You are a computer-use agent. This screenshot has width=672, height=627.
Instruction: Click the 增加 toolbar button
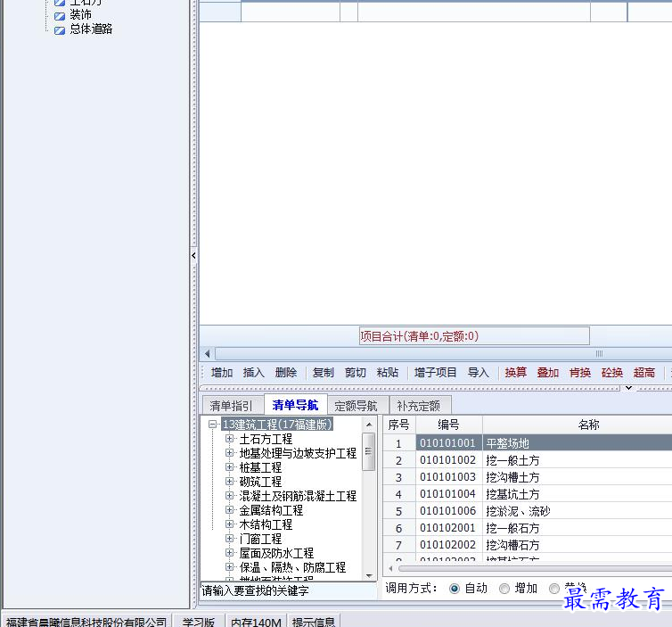point(222,372)
